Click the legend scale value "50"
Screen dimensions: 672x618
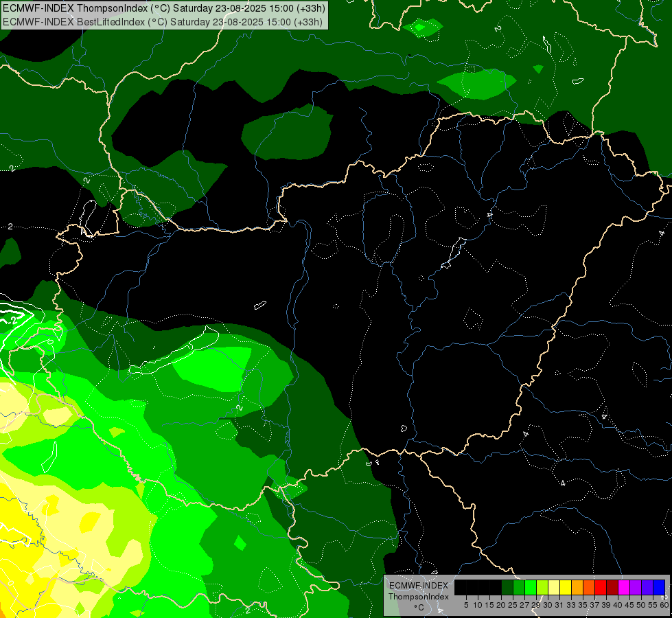coord(641,605)
